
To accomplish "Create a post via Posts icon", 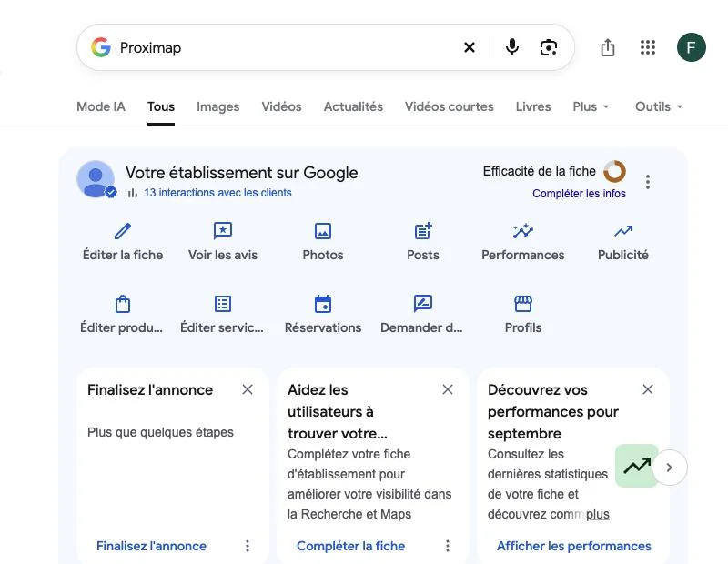I will (423, 231).
